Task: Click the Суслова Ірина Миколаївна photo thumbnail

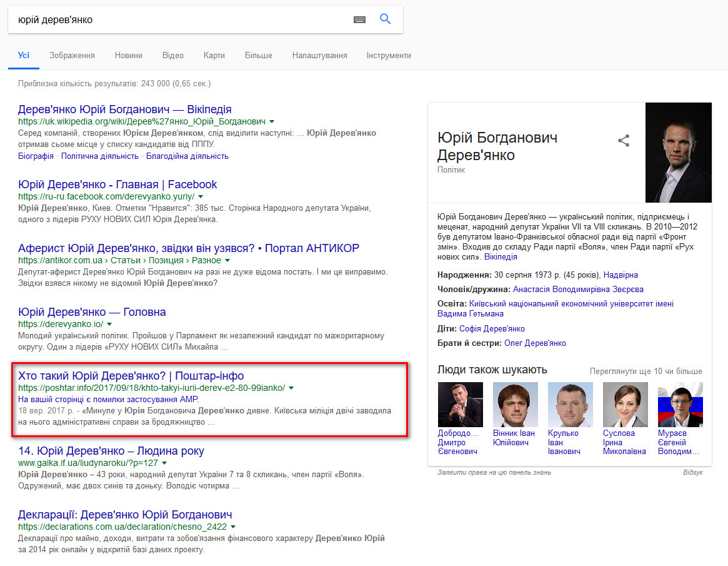Action: coord(626,405)
